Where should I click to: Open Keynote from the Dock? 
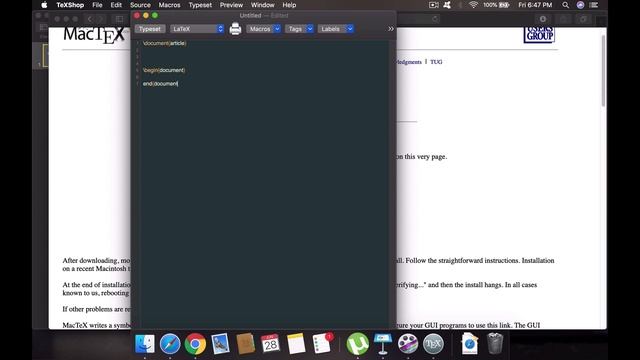383,343
